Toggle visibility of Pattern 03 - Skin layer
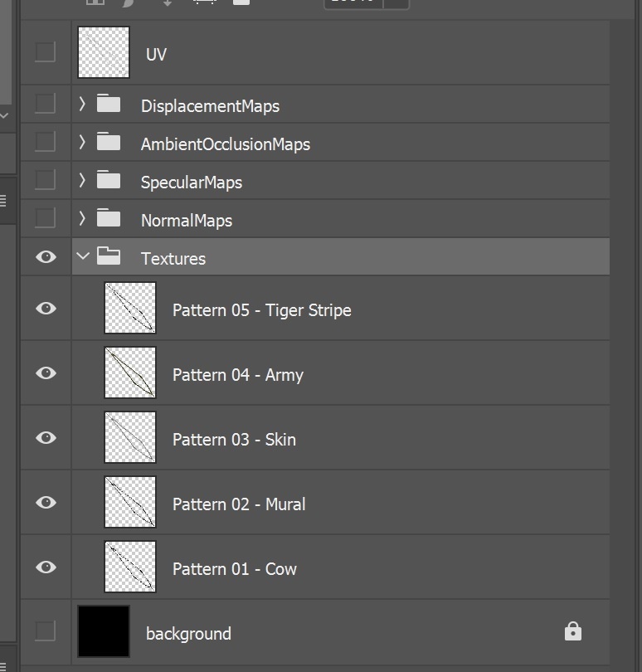642x672 pixels. [46, 438]
